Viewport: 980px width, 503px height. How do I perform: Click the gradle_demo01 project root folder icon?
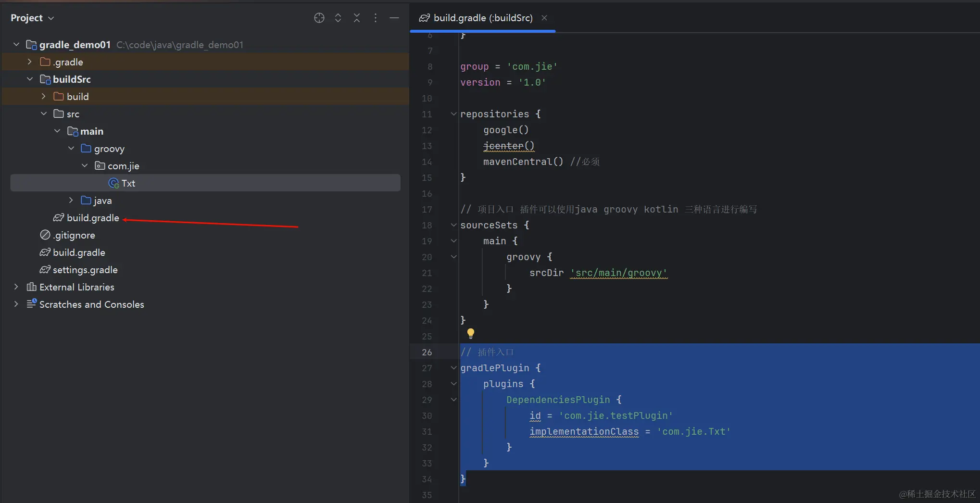[x=31, y=45]
